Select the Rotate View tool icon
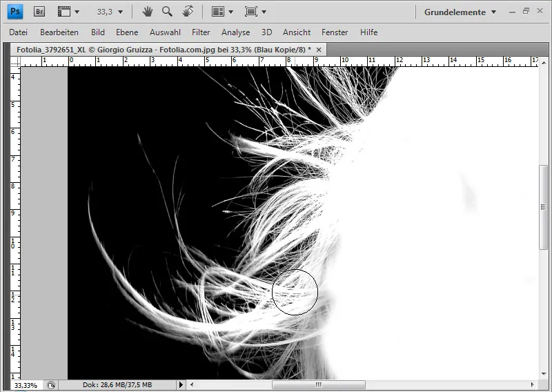The image size is (552, 392). [188, 11]
